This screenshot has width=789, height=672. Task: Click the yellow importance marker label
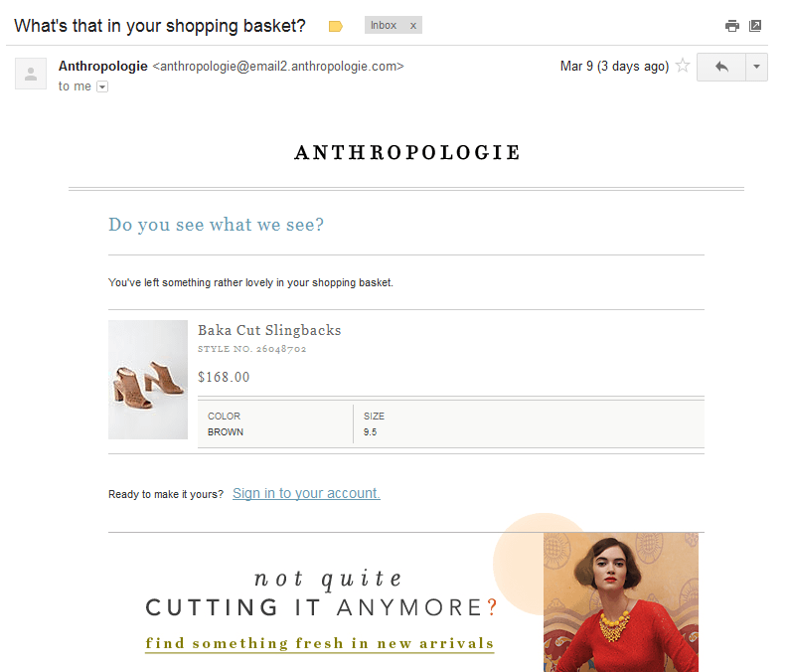[x=336, y=26]
